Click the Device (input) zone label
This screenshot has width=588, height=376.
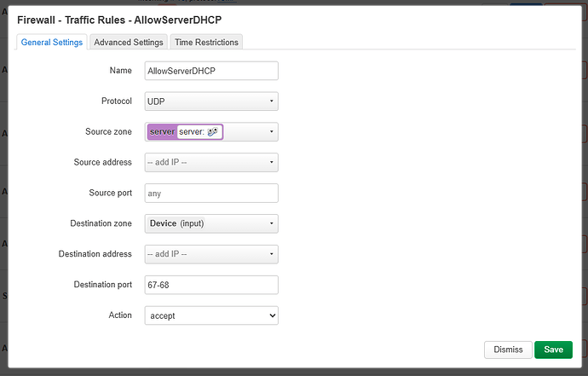(176, 223)
